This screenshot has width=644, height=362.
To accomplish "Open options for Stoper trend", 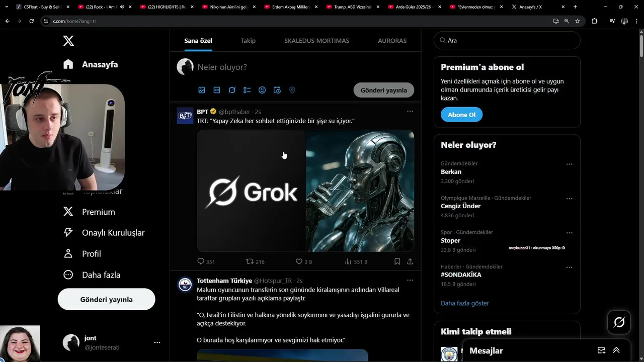I will pos(570,233).
